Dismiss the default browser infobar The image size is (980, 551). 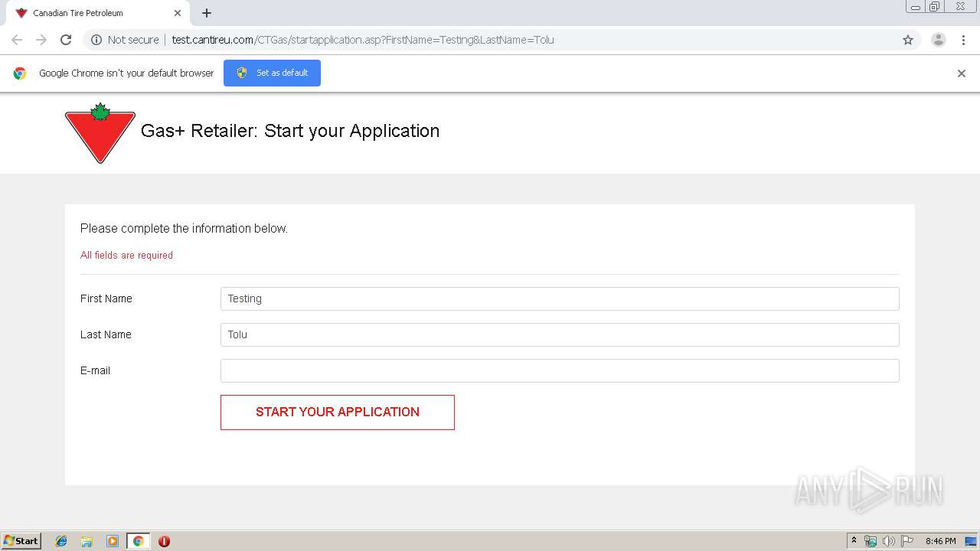[962, 73]
